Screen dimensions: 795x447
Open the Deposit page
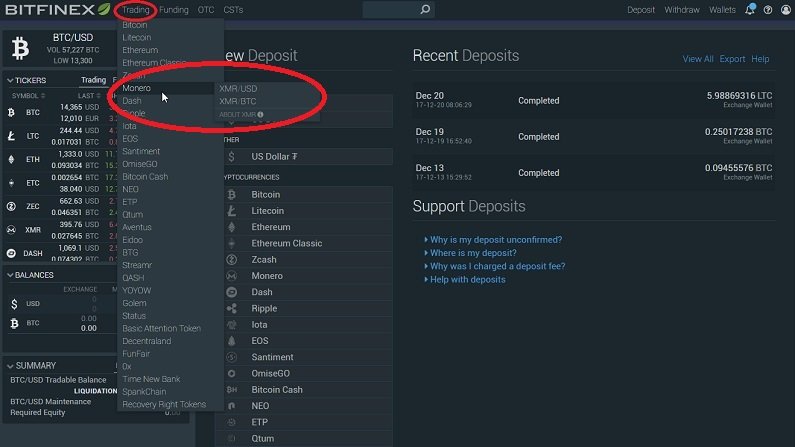pyautogui.click(x=640, y=10)
